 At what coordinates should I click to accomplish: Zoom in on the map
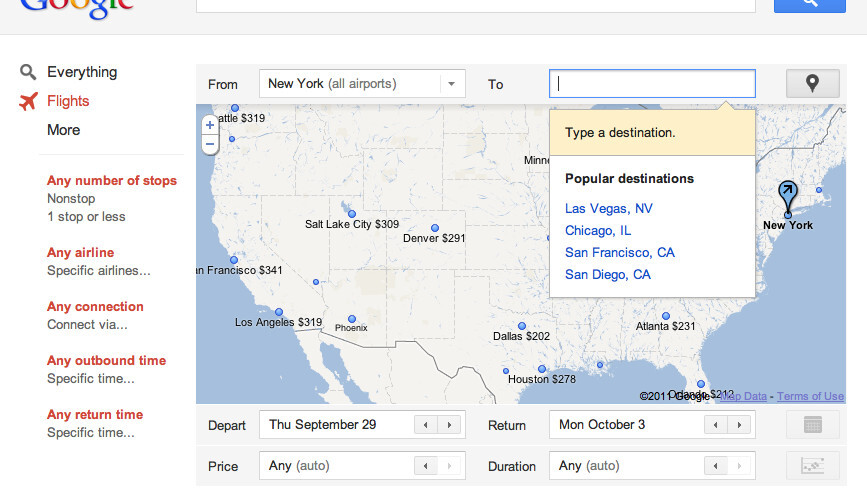tap(210, 125)
